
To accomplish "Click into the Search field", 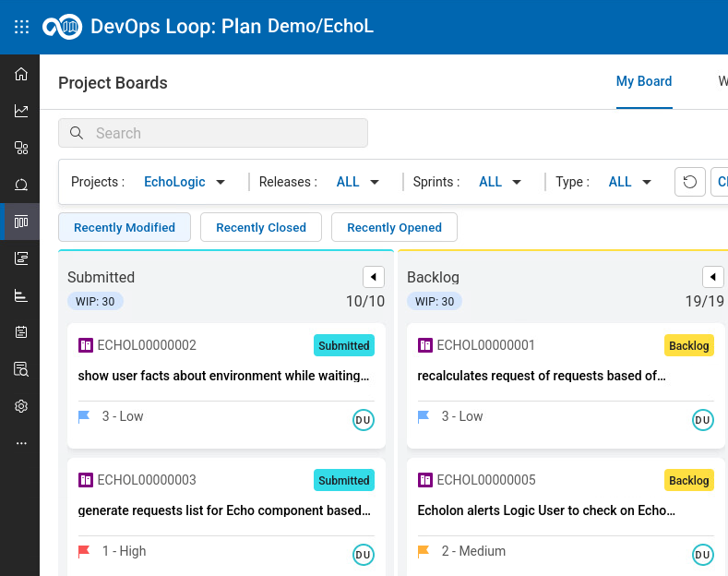I will (213, 133).
